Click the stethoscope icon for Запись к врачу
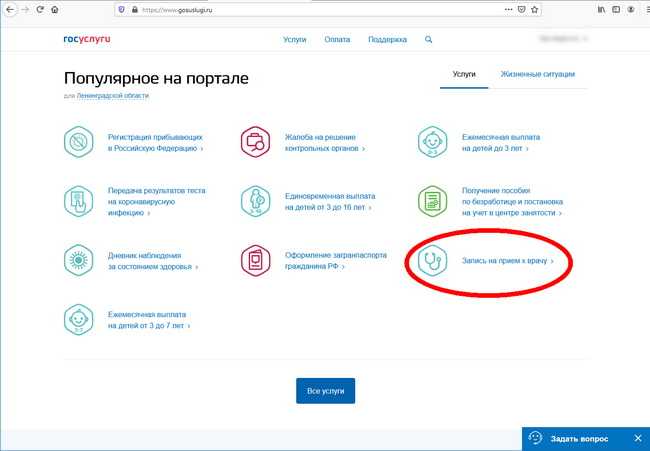 coord(433,261)
